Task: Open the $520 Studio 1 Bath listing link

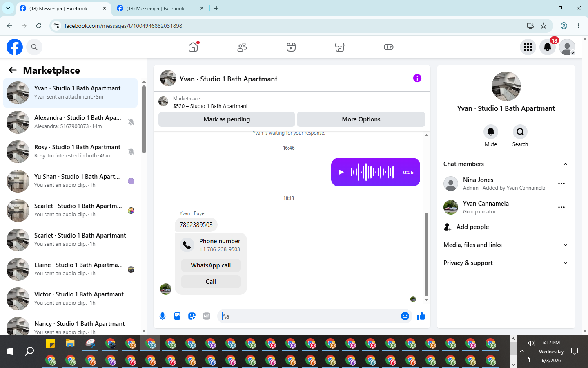Action: [210, 106]
